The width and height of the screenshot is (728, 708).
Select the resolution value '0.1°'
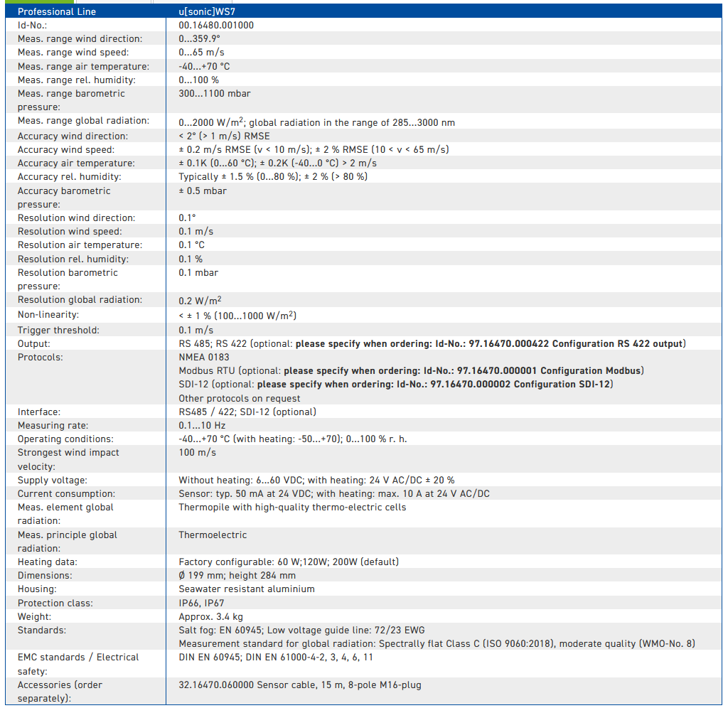point(187,218)
